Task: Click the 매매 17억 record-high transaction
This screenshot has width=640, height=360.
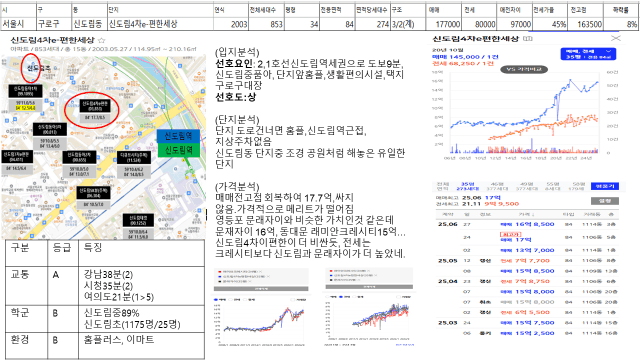Action: (527, 237)
